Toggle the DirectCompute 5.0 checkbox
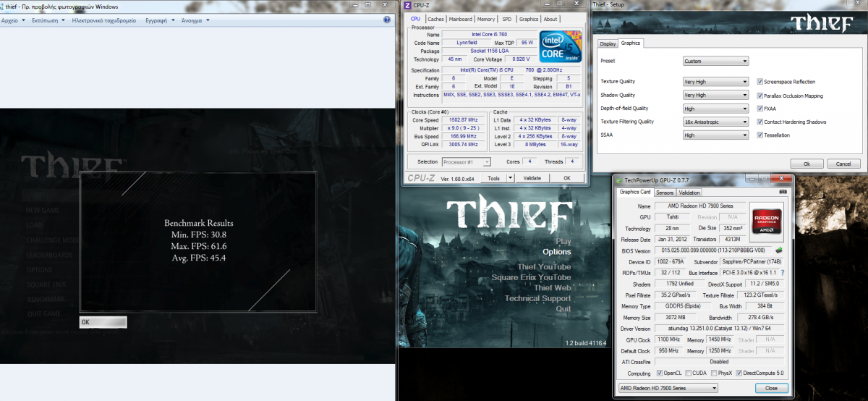 739,373
